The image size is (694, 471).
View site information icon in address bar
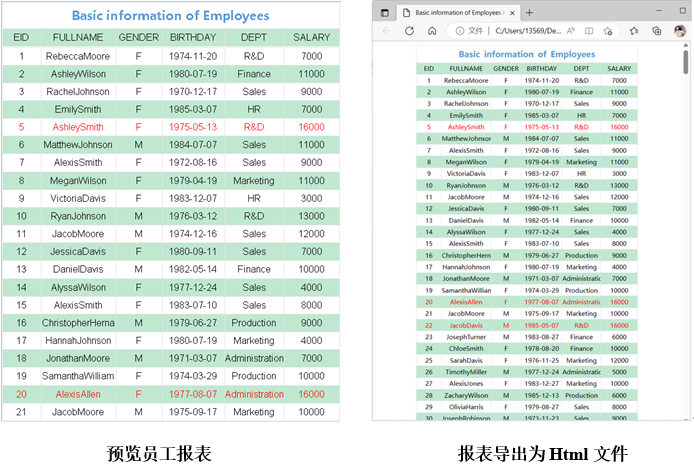(x=460, y=31)
